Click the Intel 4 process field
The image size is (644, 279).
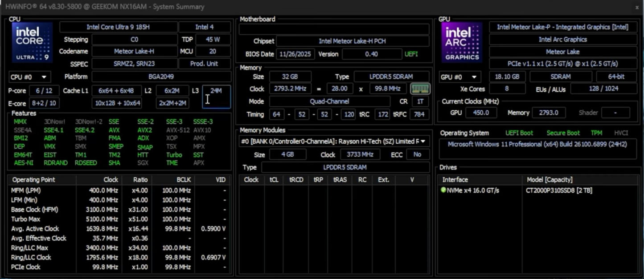(x=205, y=27)
